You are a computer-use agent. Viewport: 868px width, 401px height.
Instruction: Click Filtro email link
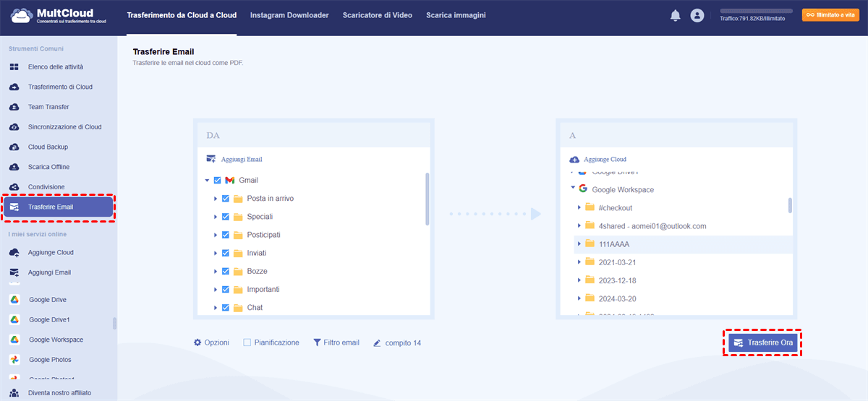tap(341, 342)
